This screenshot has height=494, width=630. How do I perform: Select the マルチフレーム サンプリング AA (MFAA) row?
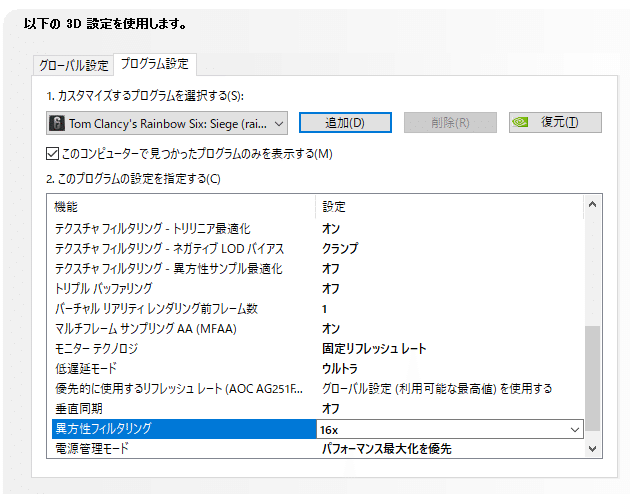tap(317, 329)
